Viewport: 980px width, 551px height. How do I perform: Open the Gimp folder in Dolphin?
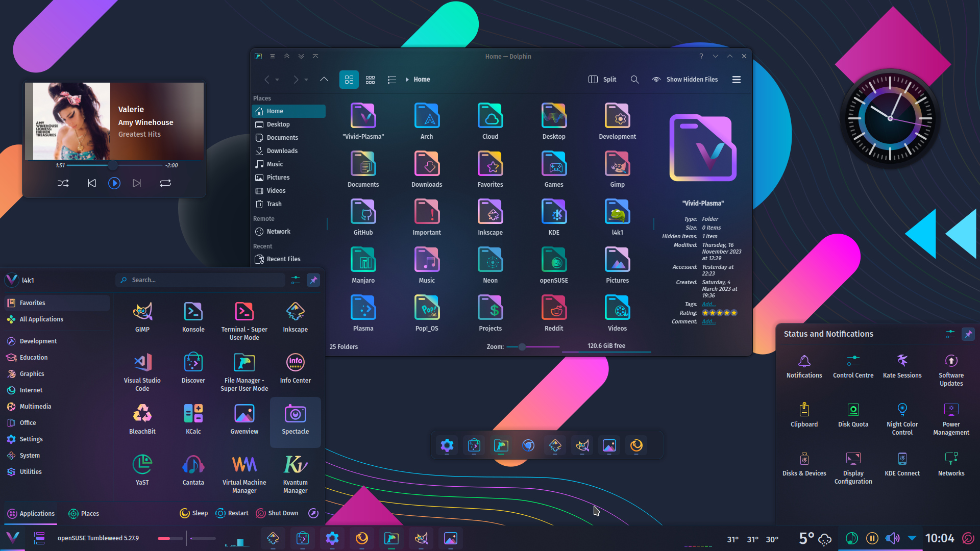617,169
